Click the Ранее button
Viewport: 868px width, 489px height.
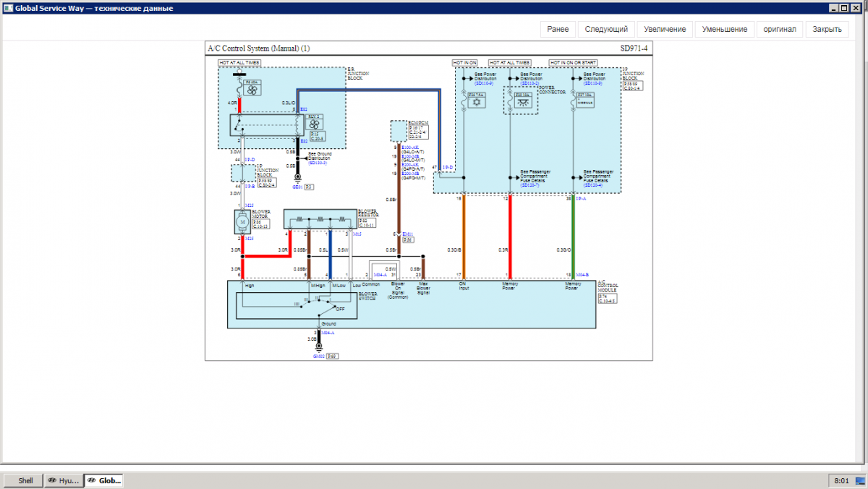pyautogui.click(x=557, y=29)
